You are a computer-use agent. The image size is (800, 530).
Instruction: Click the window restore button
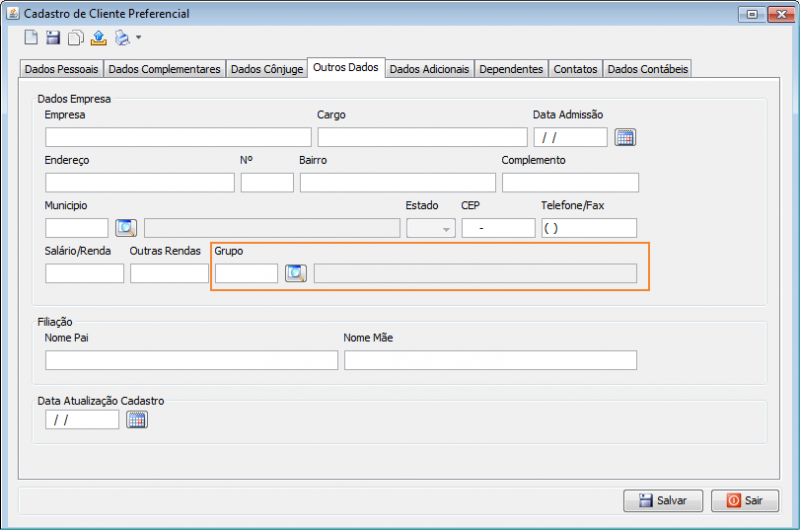pyautogui.click(x=752, y=14)
